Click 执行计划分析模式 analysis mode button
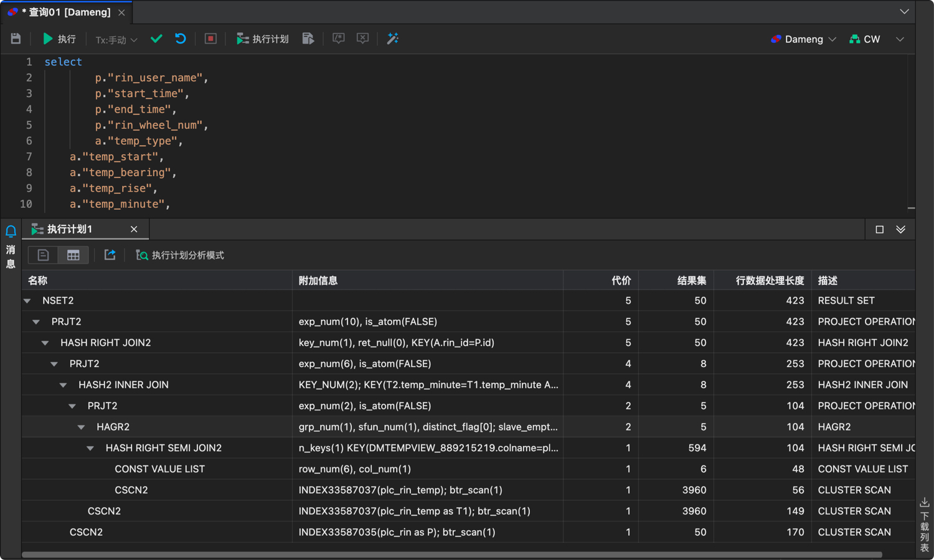 pos(181,255)
